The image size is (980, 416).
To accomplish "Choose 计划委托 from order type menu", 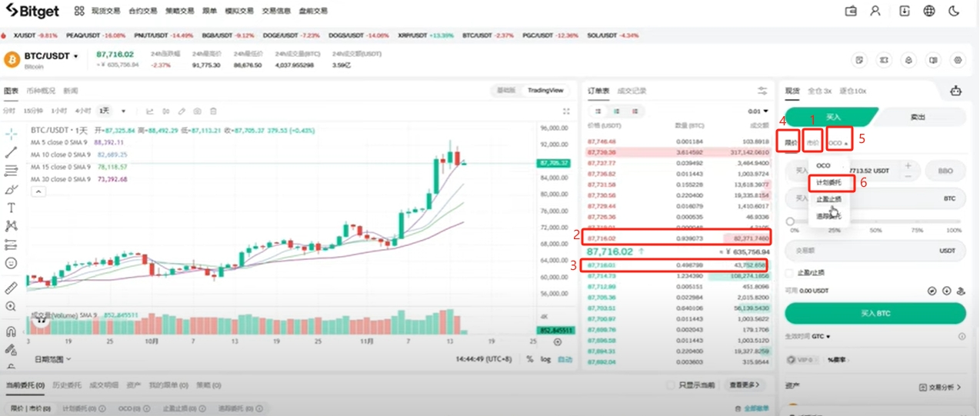I will click(x=830, y=183).
